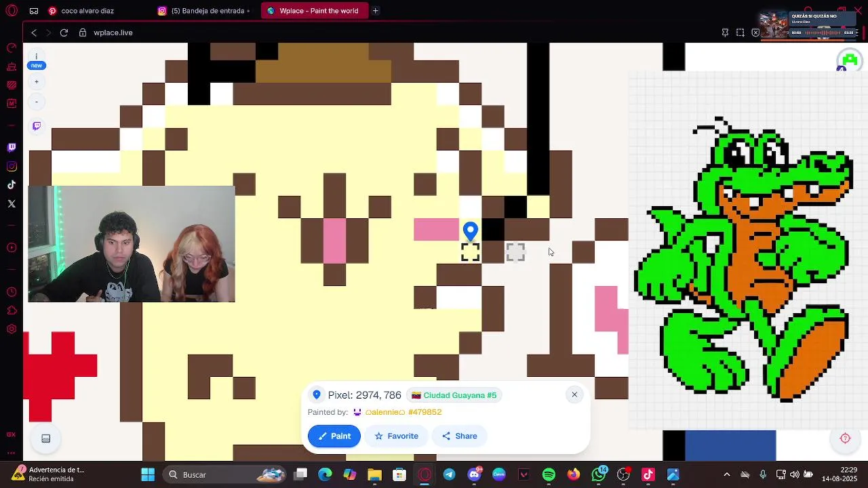The width and height of the screenshot is (868, 488).
Task: Show hidden system tray icons
Action: pyautogui.click(x=727, y=474)
